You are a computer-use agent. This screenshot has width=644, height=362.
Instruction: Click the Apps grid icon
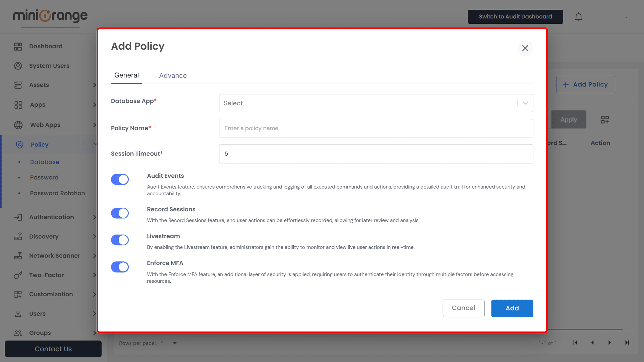point(18,105)
